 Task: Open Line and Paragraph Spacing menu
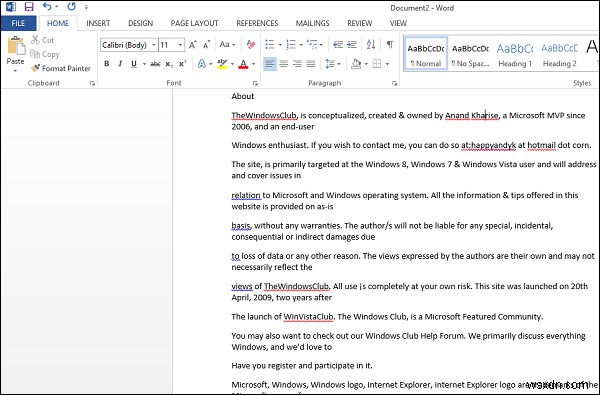333,64
